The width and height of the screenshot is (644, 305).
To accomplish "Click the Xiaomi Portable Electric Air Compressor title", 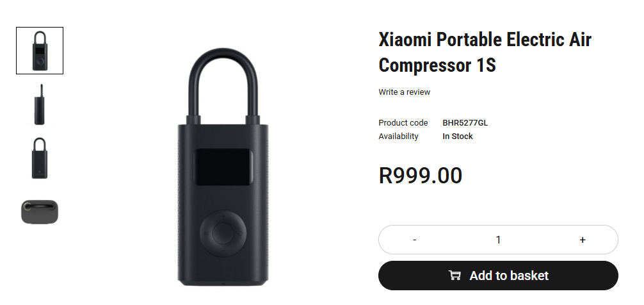I will 485,52.
